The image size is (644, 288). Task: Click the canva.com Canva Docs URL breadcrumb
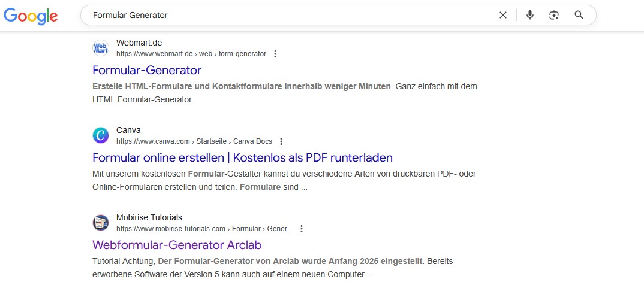pyautogui.click(x=194, y=141)
